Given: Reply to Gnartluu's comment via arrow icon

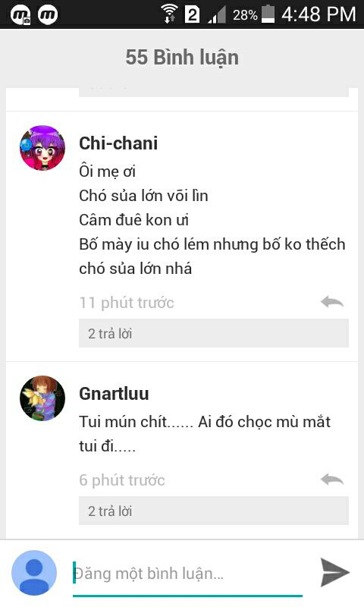Looking at the screenshot, I should (332, 480).
